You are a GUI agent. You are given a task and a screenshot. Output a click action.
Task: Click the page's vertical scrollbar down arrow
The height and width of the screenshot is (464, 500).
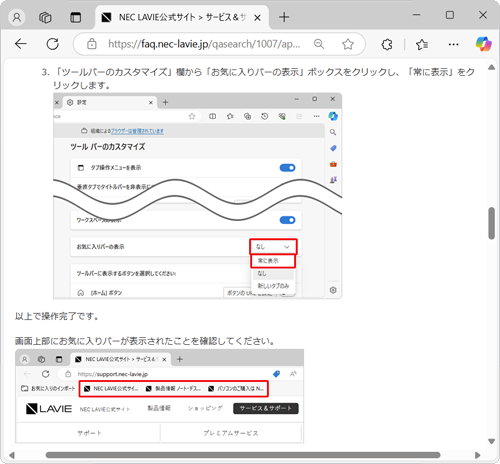(491, 441)
